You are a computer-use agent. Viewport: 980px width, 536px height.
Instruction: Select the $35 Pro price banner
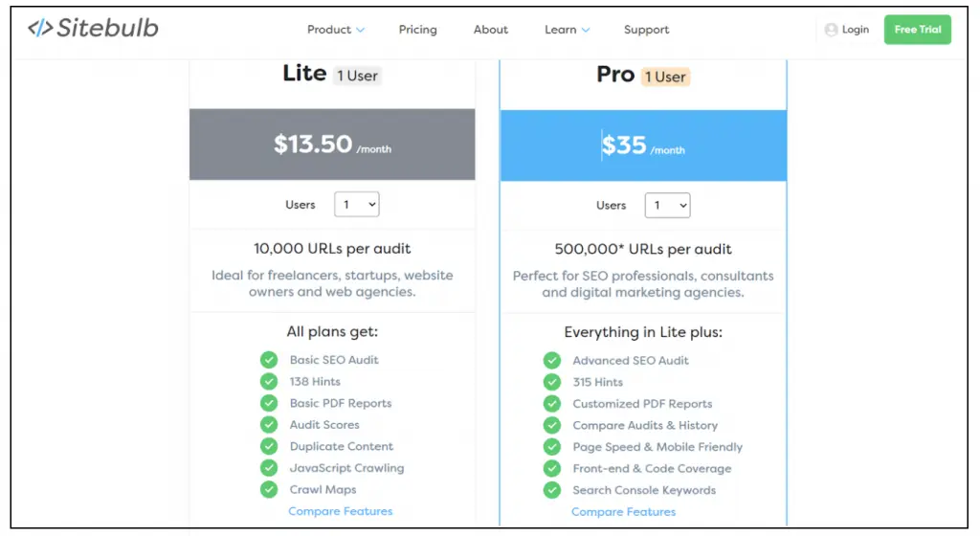pyautogui.click(x=643, y=145)
